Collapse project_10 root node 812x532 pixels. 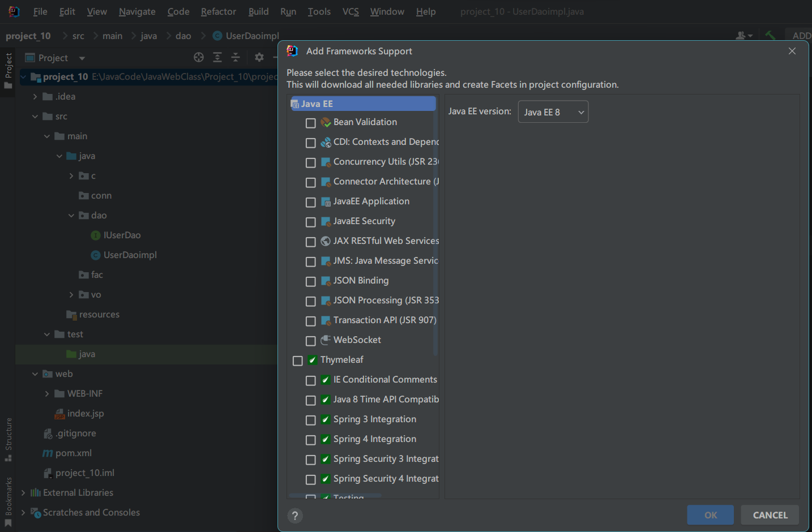(x=23, y=76)
